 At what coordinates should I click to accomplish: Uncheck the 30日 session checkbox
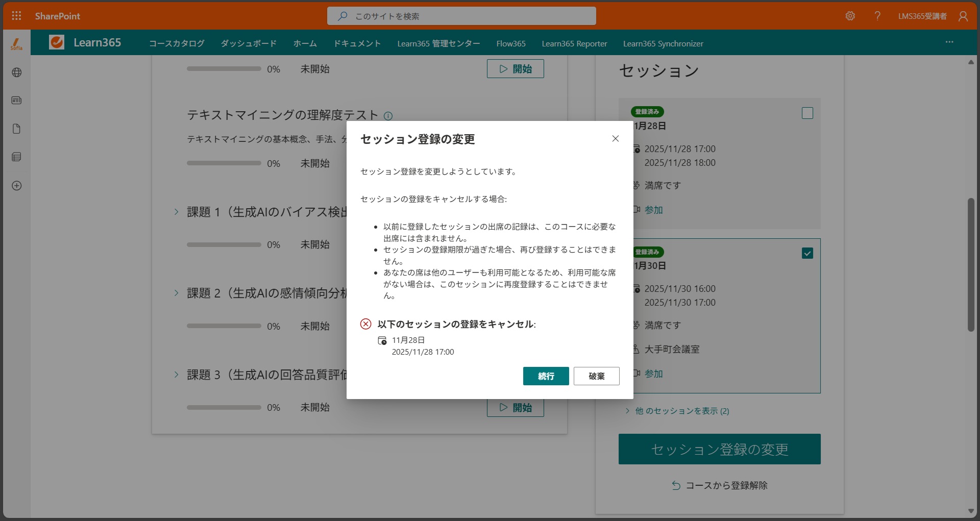(x=807, y=253)
